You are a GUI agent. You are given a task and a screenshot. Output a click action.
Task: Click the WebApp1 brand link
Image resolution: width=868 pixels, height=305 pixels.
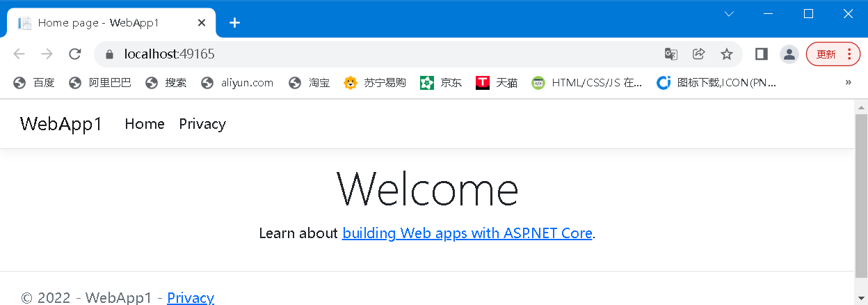(x=61, y=124)
